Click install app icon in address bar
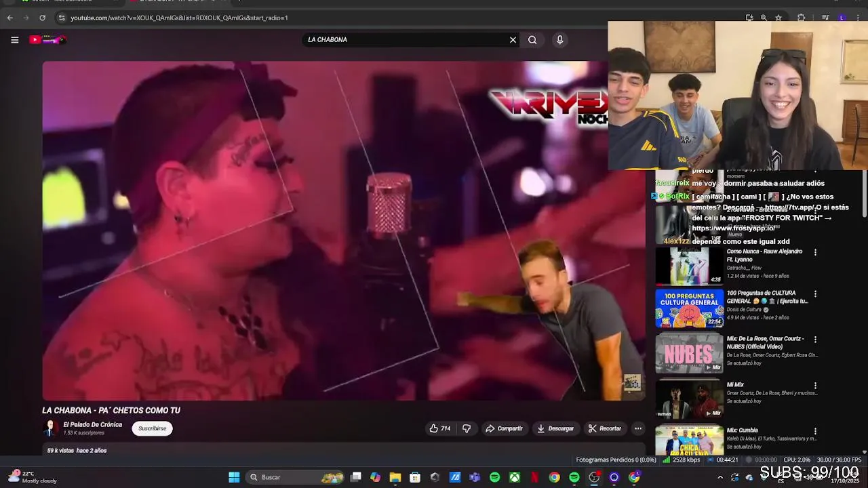 (x=749, y=18)
